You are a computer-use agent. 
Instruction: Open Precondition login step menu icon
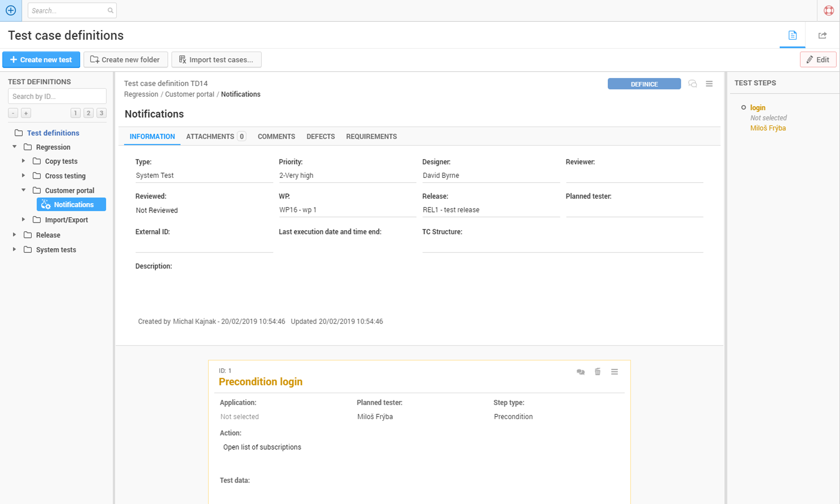point(614,372)
